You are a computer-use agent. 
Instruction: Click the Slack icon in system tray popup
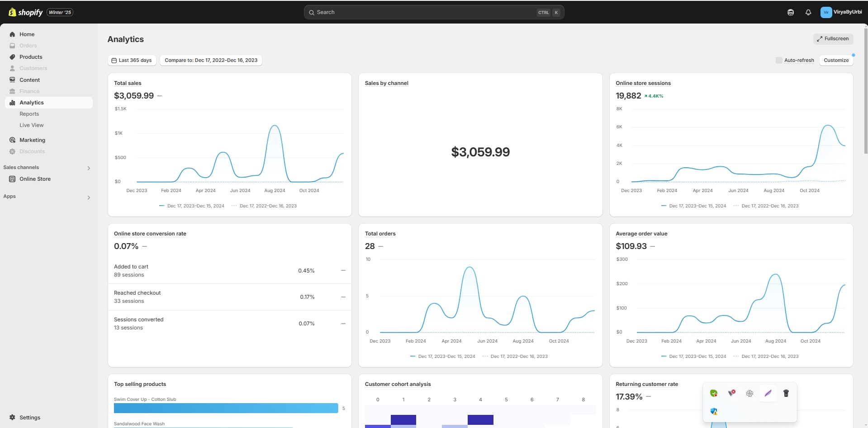click(x=749, y=393)
